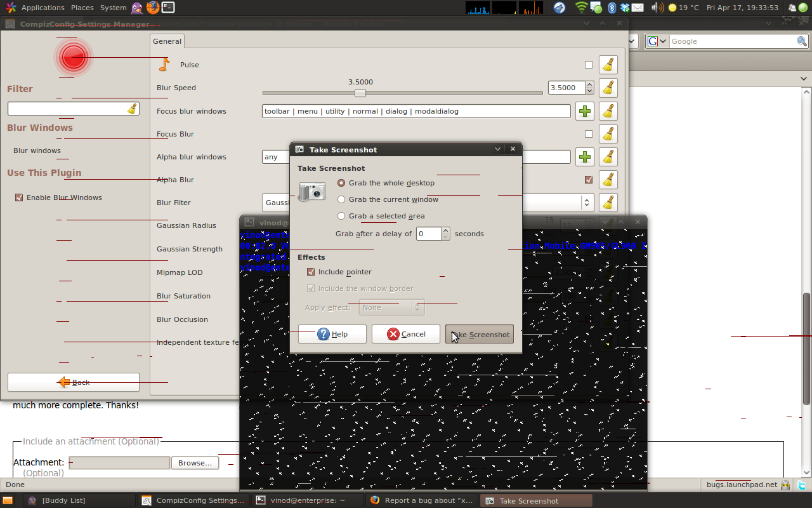Click the Take Screenshot button
812x508 pixels.
[480, 334]
